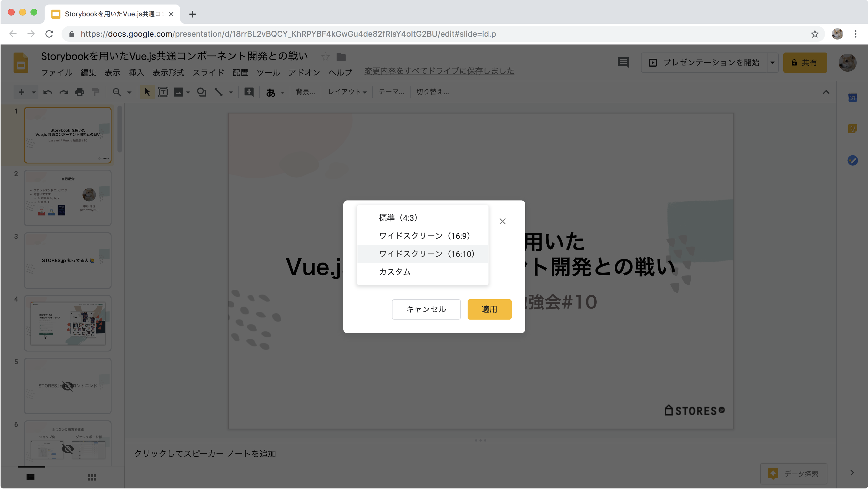Select the カスタム size option
Viewport: 868px width, 489px height.
point(422,272)
